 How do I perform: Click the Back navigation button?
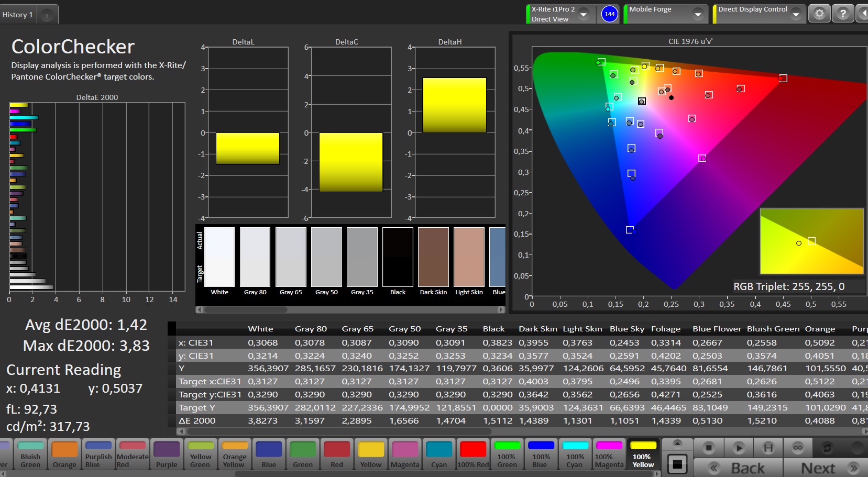[x=738, y=468]
